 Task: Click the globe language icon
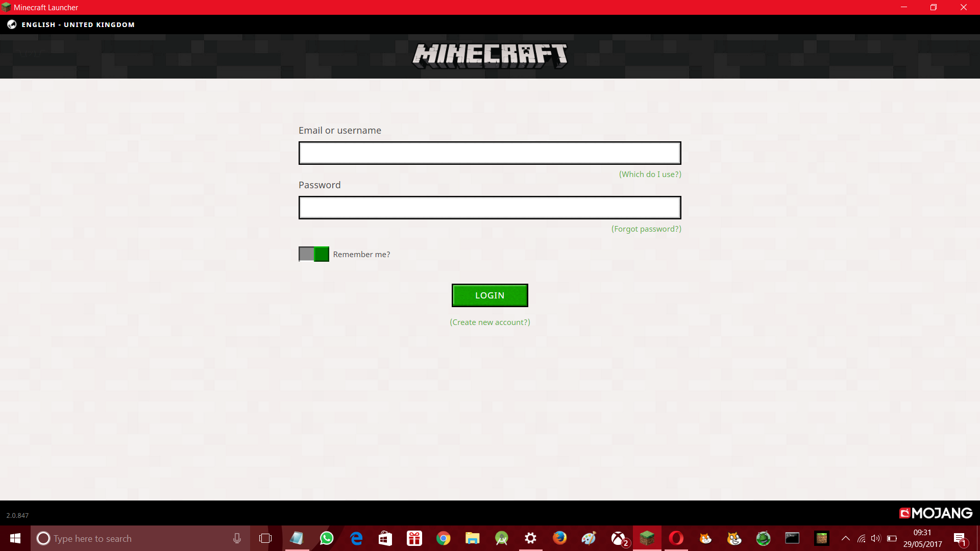(12, 24)
